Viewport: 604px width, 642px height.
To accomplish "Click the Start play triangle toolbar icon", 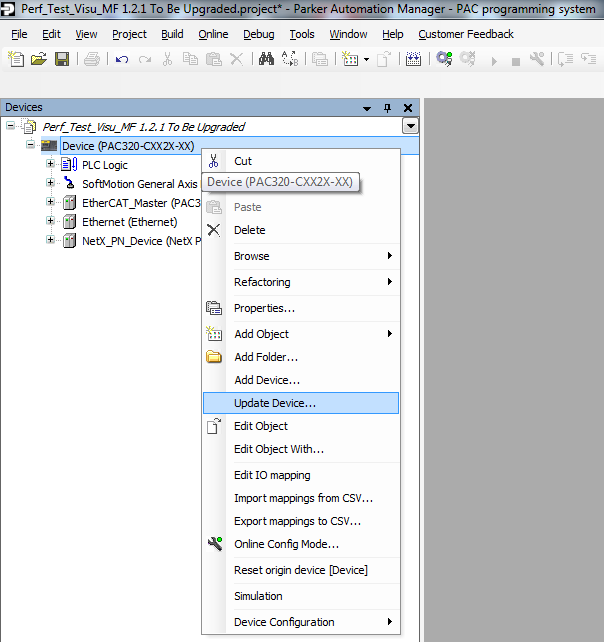I will [x=494, y=61].
